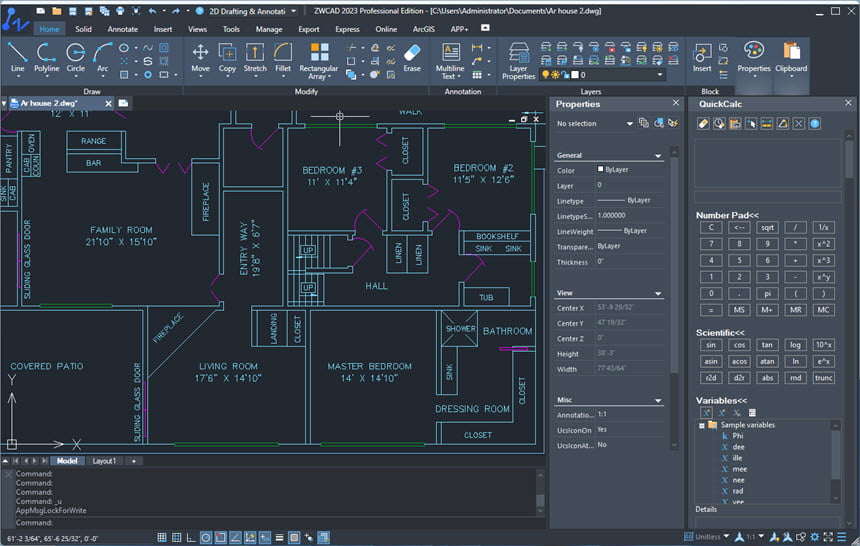The image size is (860, 546).
Task: Add a new layout with the plus tab
Action: 133,461
